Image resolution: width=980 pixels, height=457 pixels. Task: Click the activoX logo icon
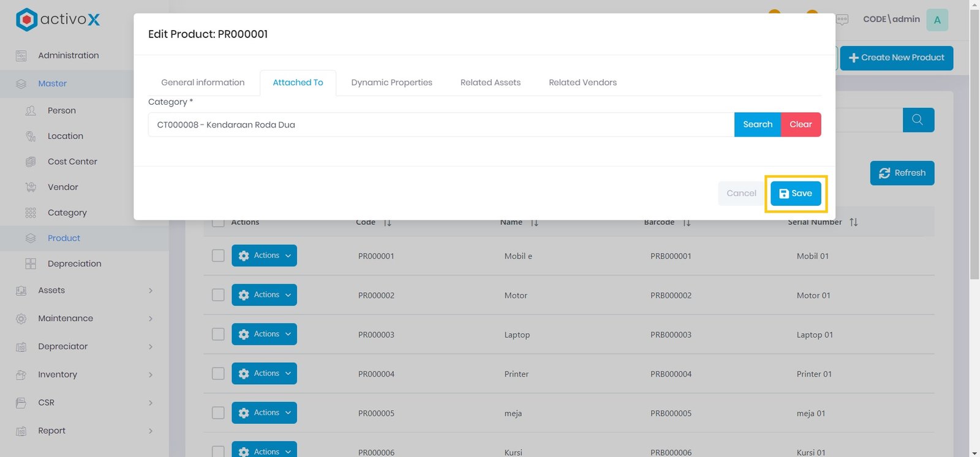tap(26, 20)
